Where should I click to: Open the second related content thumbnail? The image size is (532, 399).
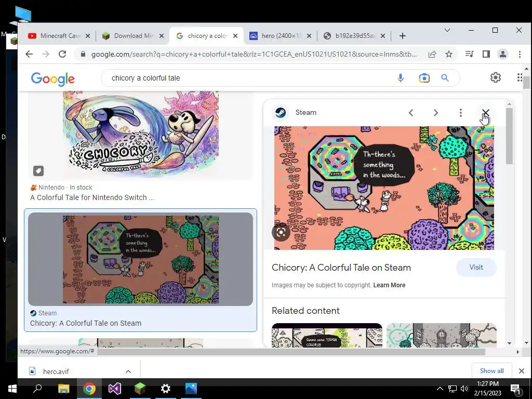(x=442, y=335)
